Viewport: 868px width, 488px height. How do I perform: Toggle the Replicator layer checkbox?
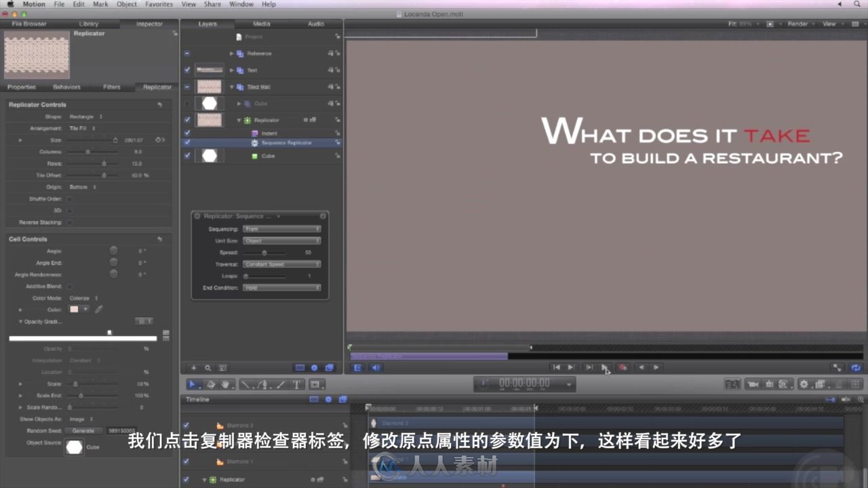(187, 120)
